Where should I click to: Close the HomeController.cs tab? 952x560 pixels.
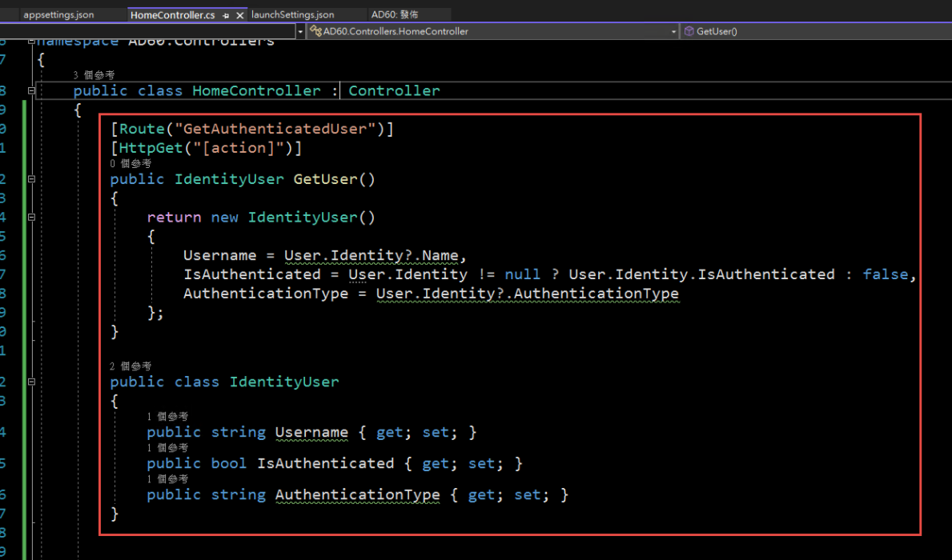tap(240, 16)
